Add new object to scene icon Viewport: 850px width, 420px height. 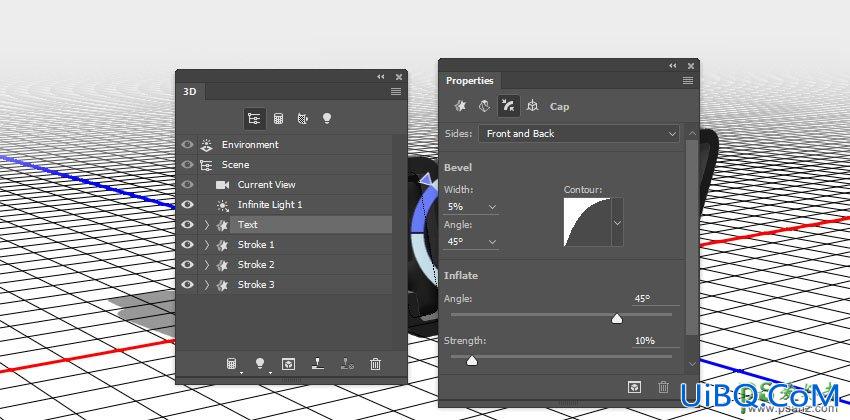point(232,364)
